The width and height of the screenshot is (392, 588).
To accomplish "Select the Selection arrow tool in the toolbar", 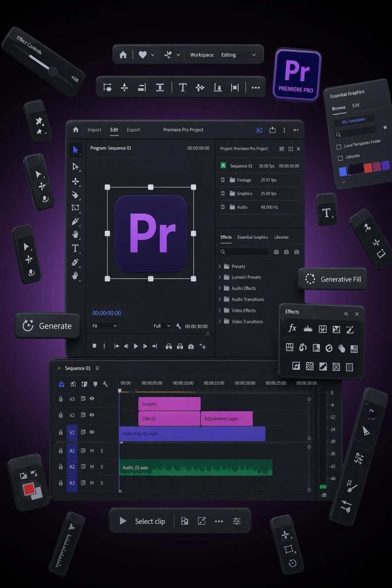I will (x=75, y=150).
